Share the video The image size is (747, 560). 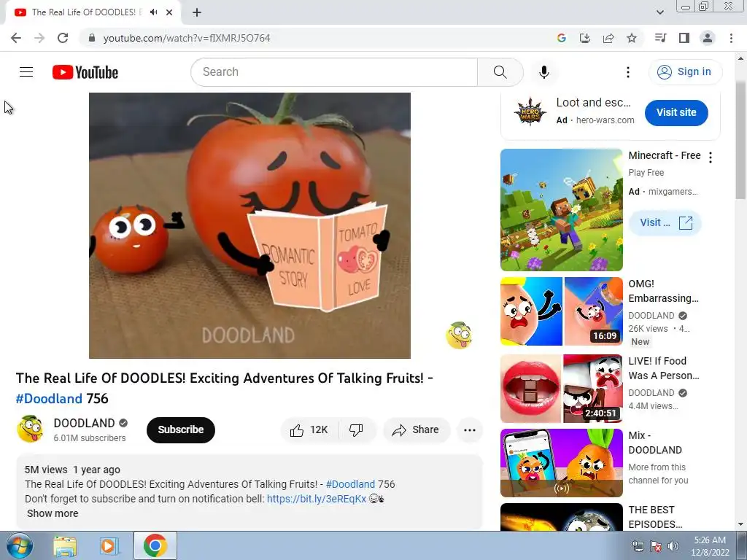click(x=415, y=430)
